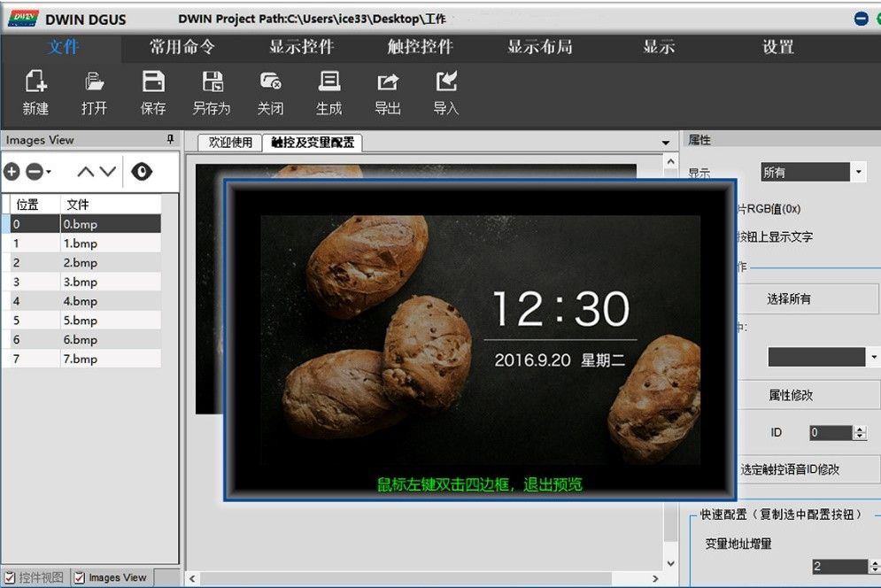881x588 pixels.
Task: Preview image with the eye icon
Action: tap(142, 172)
